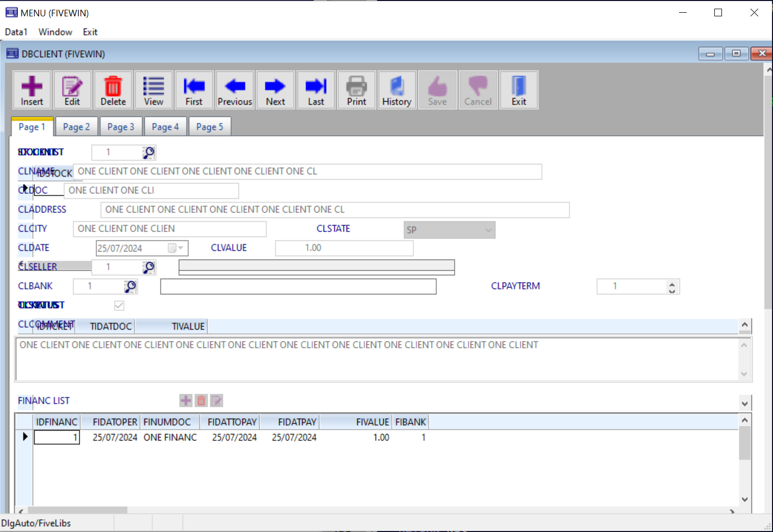The width and height of the screenshot is (773, 532).
Task: Jump to the First record
Action: click(x=194, y=90)
